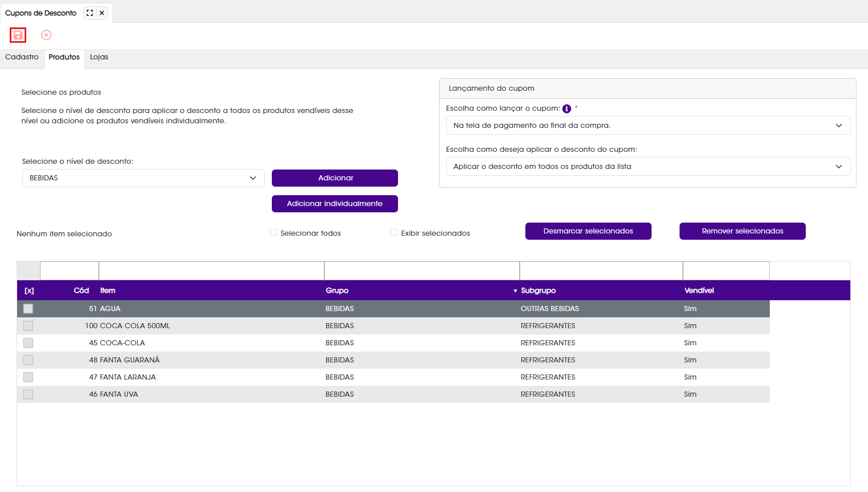This screenshot has width=868, height=492.
Task: Click Subgrupo column sort arrow
Action: pos(515,291)
